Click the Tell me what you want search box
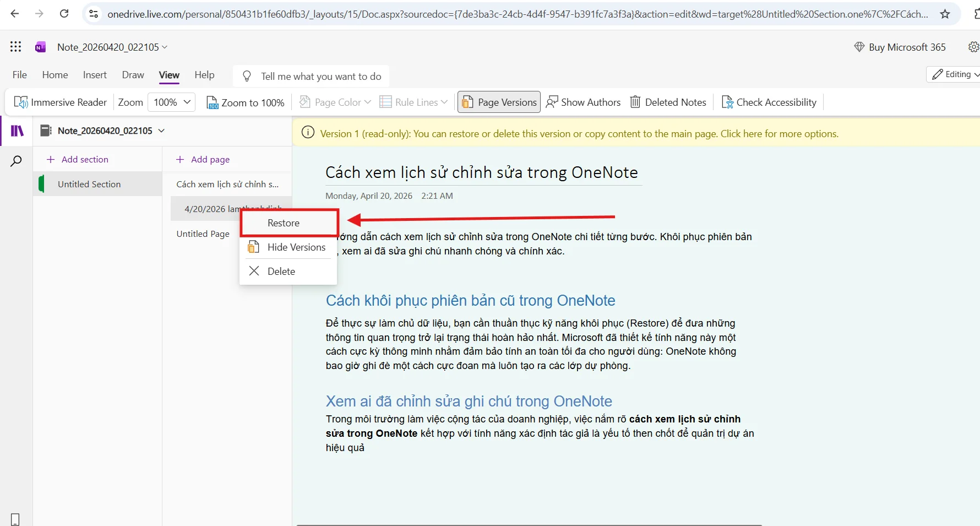980x526 pixels. point(311,76)
